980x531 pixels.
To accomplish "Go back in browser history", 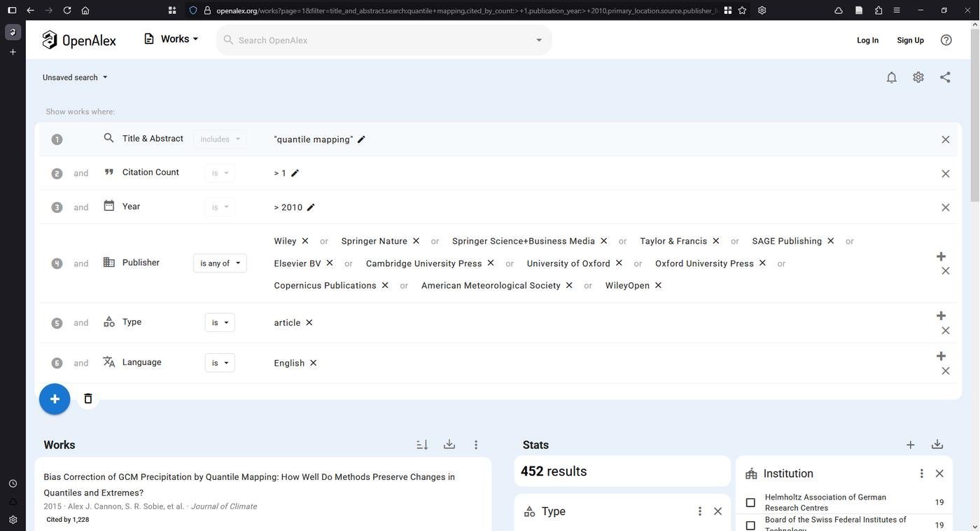I will tap(29, 11).
